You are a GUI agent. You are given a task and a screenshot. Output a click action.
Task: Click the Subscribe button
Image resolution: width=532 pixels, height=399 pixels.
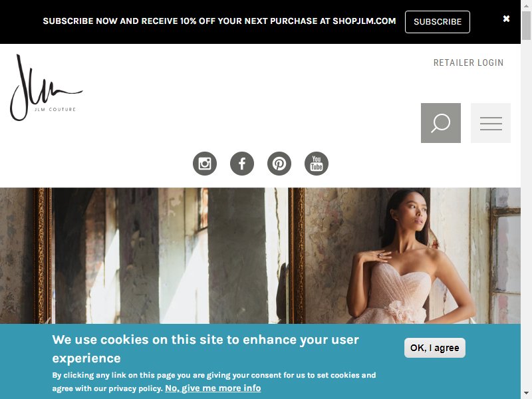[x=438, y=22]
